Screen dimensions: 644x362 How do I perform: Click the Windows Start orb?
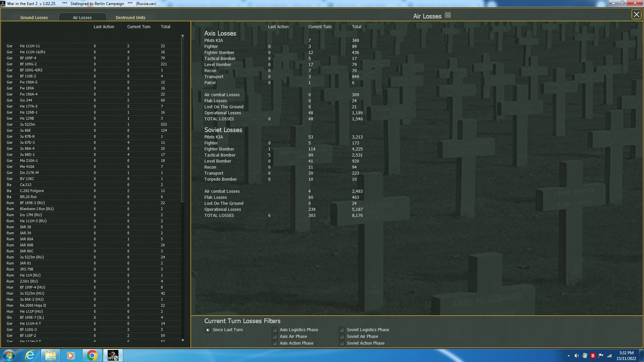coord(9,355)
